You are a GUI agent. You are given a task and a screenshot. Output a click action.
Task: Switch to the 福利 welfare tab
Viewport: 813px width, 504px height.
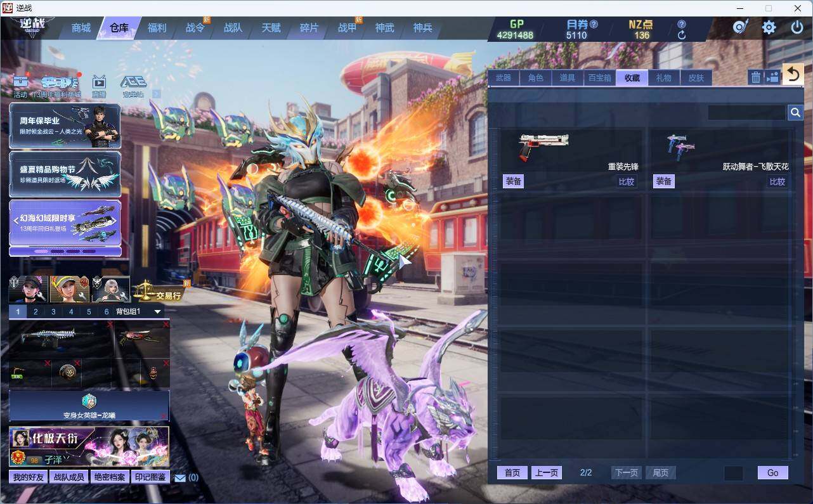[157, 28]
